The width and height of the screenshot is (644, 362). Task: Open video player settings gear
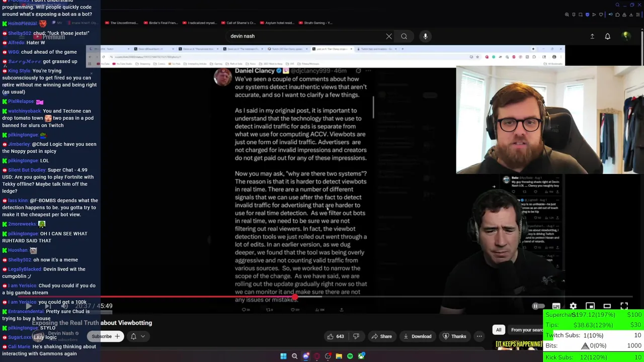[573, 306]
